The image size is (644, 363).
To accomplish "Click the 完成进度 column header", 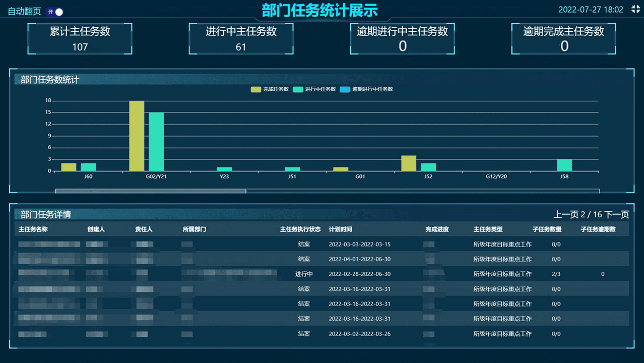I will point(437,229).
